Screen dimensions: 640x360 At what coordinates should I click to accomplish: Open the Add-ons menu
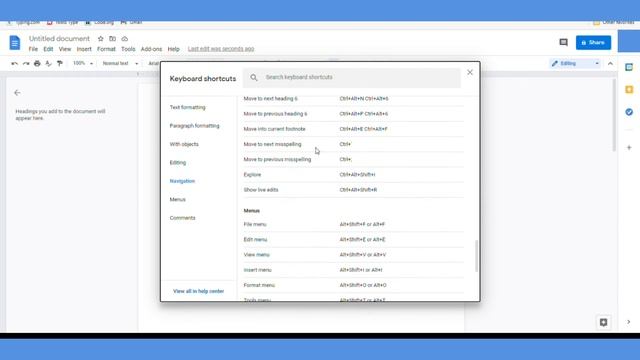pos(151,49)
